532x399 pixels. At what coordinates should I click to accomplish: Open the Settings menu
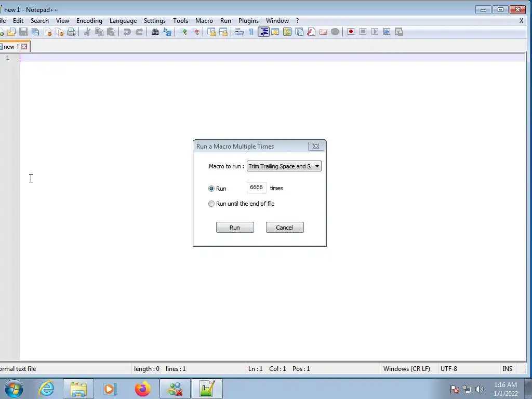[x=155, y=21]
